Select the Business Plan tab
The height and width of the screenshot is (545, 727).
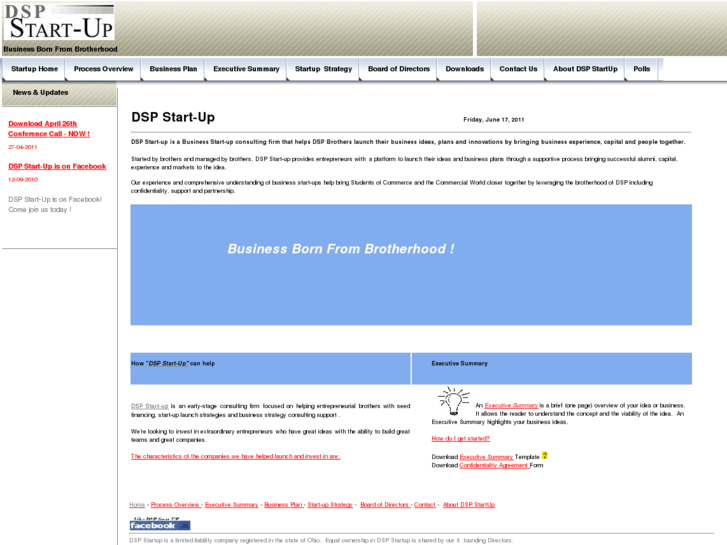tap(173, 69)
